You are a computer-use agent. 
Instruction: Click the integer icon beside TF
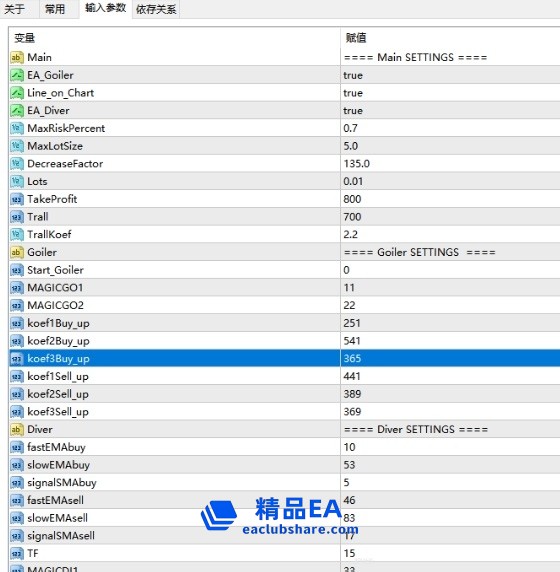click(16, 553)
